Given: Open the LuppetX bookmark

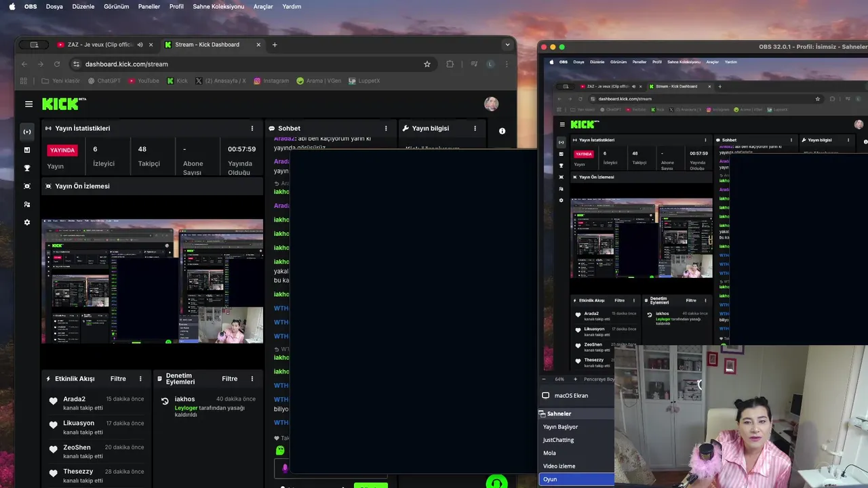Looking at the screenshot, I should point(364,81).
